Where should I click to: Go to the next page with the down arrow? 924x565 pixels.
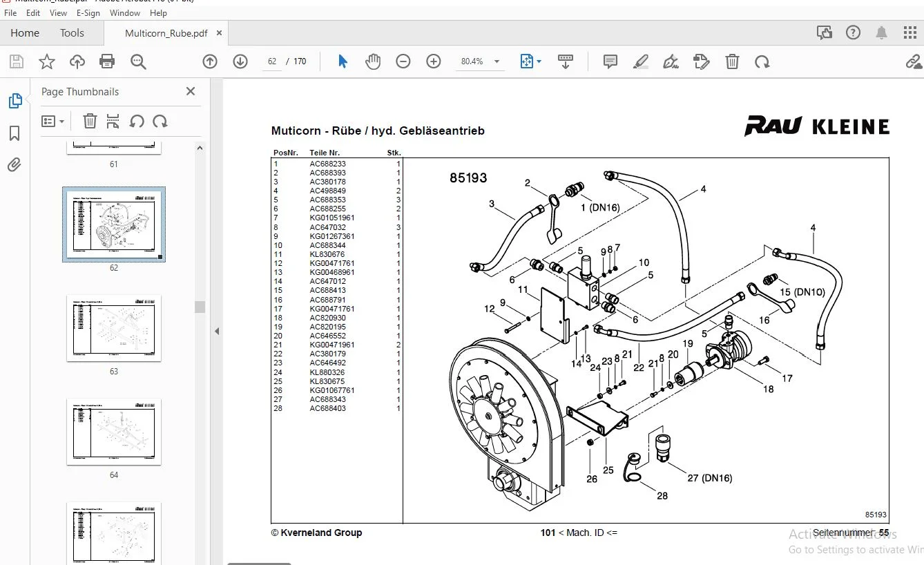tap(240, 61)
